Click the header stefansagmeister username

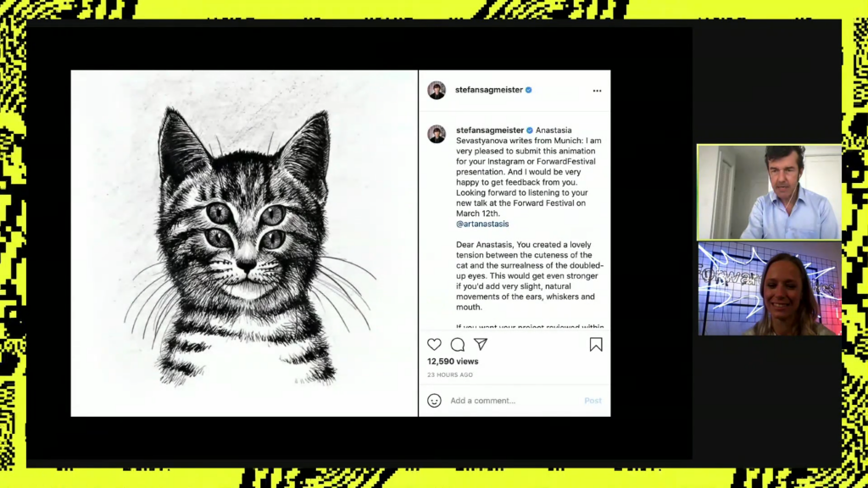[x=489, y=90]
